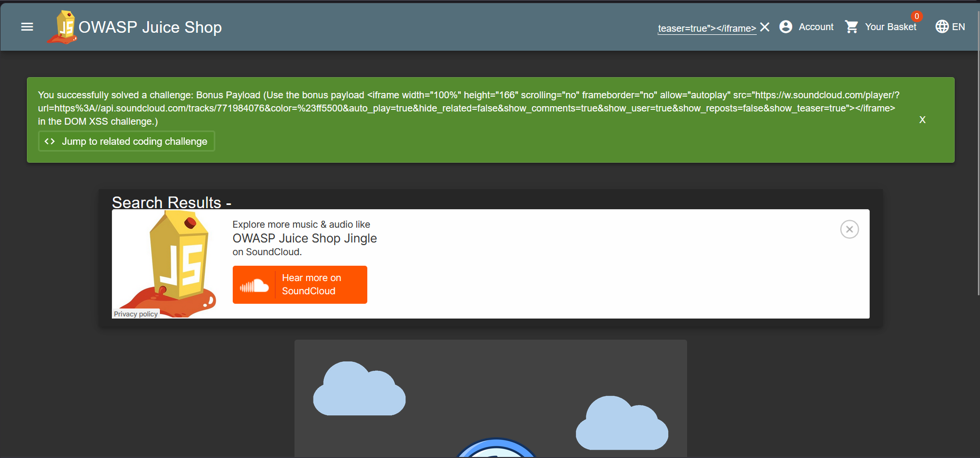
Task: Jump to related coding challenge
Action: click(127, 141)
